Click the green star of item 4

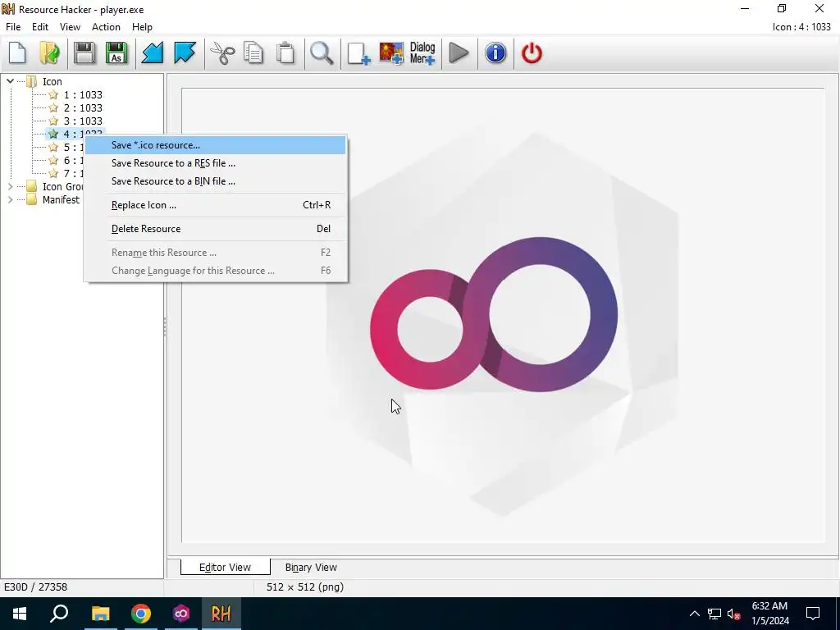tap(53, 134)
